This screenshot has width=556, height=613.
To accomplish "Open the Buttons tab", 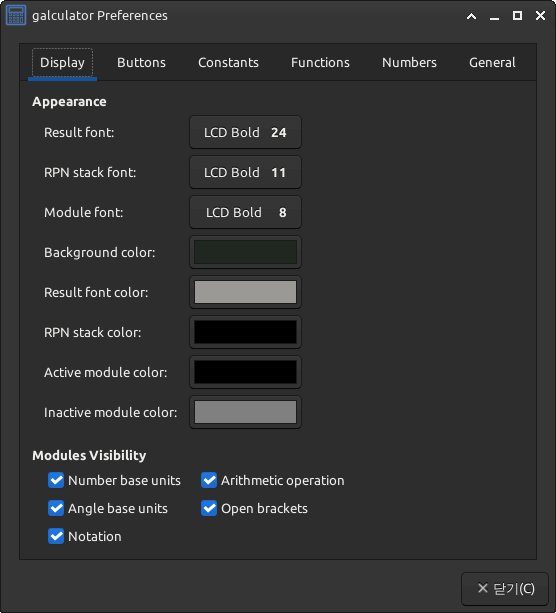I will pyautogui.click(x=142, y=63).
